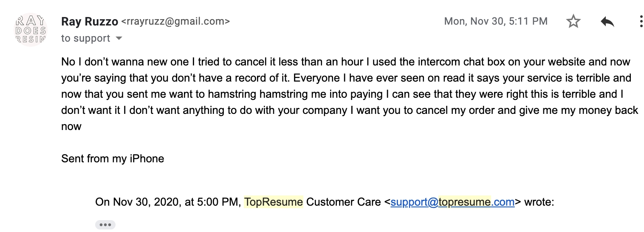
Task: Click sender name Ray Ruzzo
Action: 90,21
